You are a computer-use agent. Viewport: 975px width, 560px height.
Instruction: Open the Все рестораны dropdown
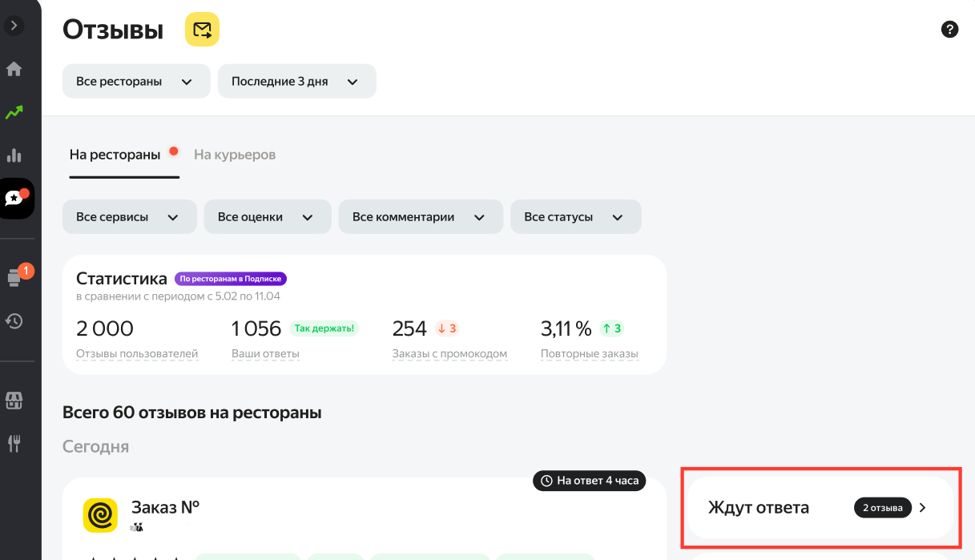pyautogui.click(x=136, y=82)
